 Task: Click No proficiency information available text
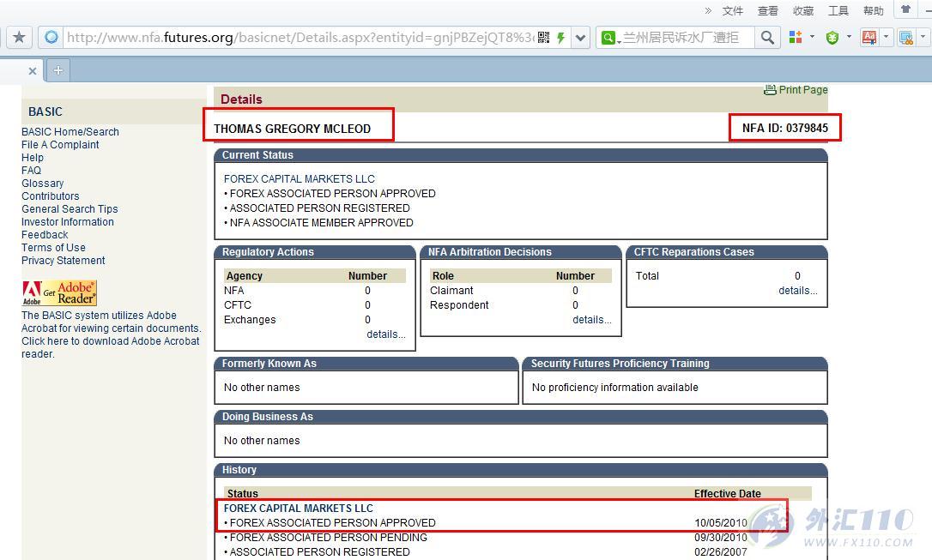(615, 387)
